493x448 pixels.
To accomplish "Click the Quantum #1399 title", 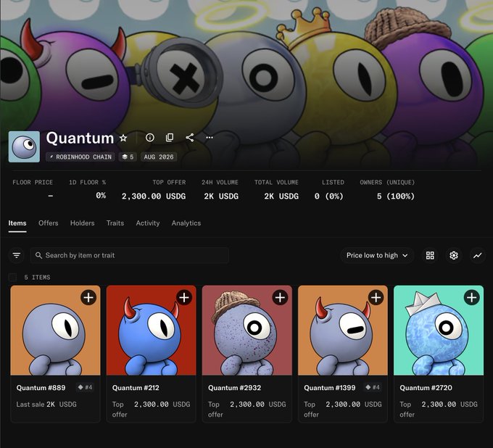I will tap(329, 388).
